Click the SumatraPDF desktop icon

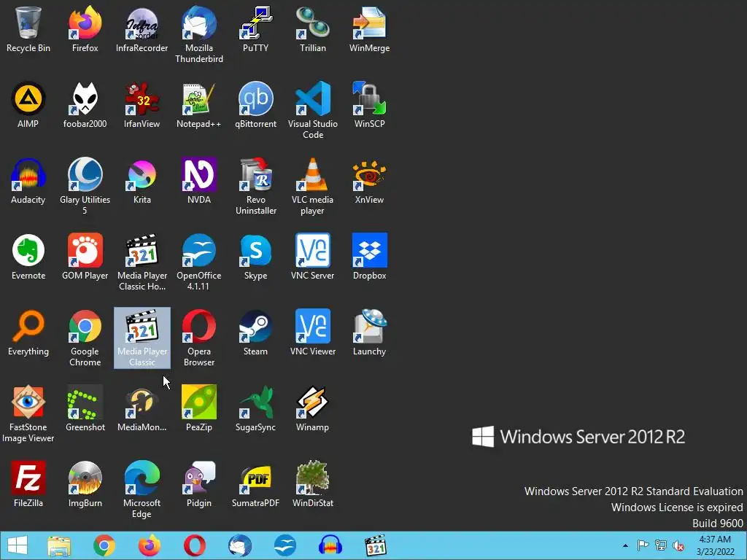click(256, 484)
